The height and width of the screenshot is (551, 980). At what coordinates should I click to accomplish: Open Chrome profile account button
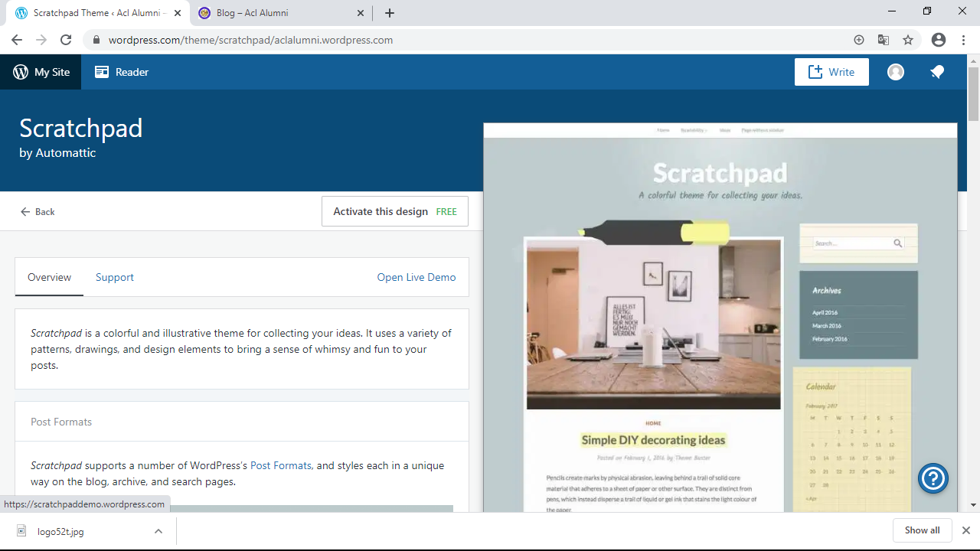point(938,40)
